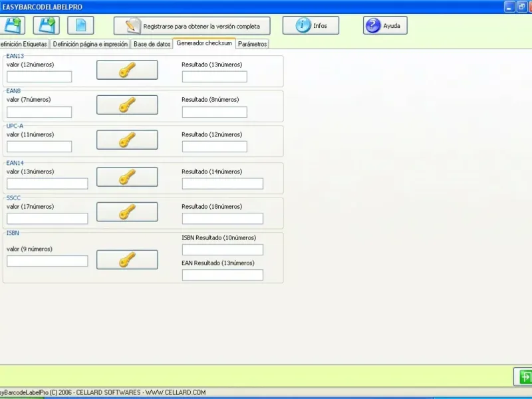532x399 pixels.
Task: Focus the EAN14 valor (13números) field
Action: [47, 184]
